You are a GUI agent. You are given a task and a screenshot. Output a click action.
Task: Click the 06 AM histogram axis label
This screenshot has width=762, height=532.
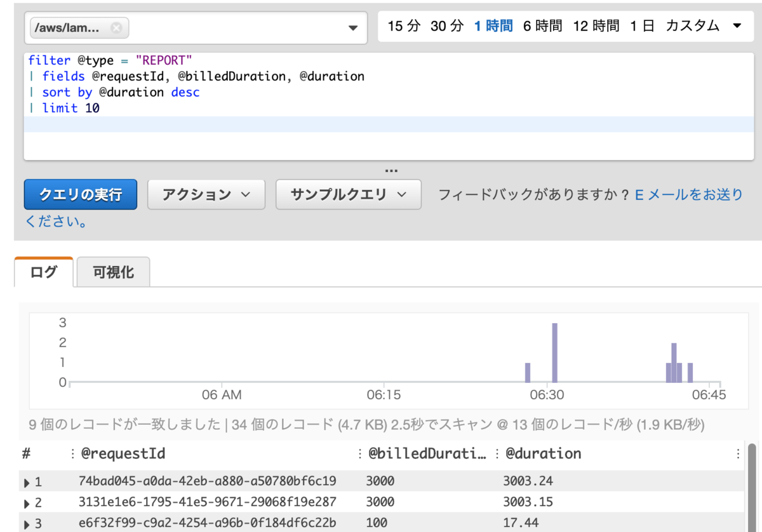(222, 395)
